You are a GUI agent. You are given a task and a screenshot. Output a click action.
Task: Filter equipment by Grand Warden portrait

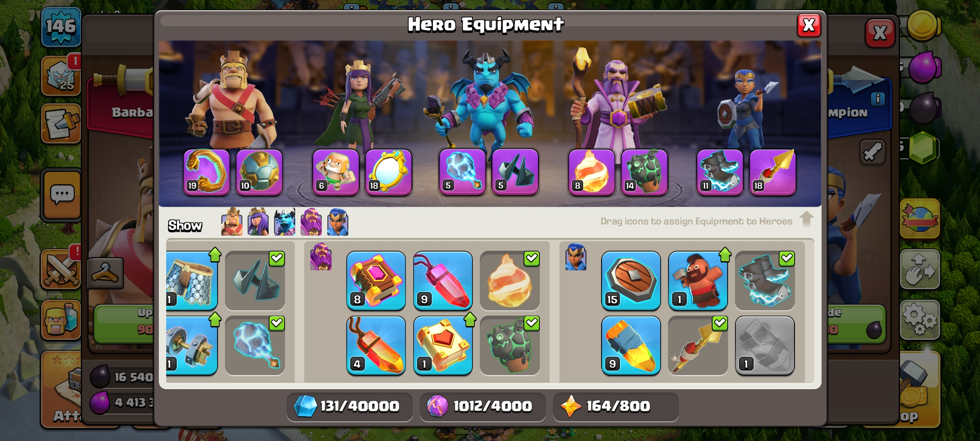[x=311, y=222]
